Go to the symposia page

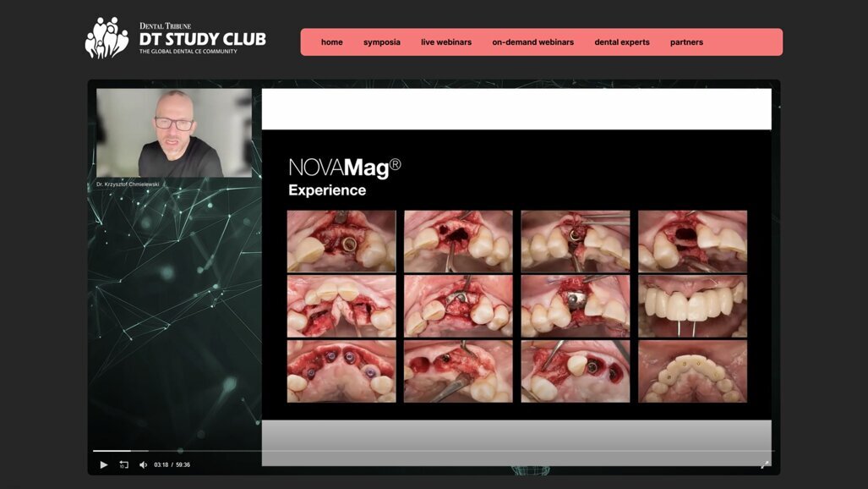382,42
